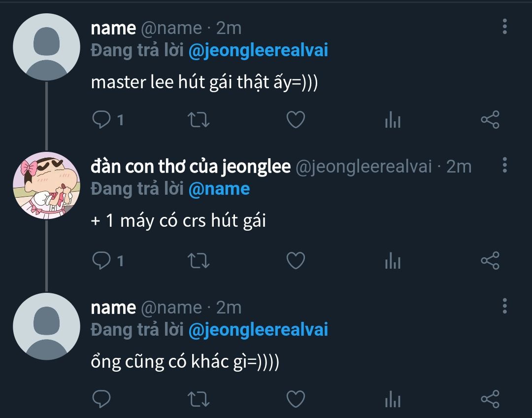This screenshot has height=418, width=532.
Task: Reply to "+ 1 máy có crs" tweet
Action: 101,260
